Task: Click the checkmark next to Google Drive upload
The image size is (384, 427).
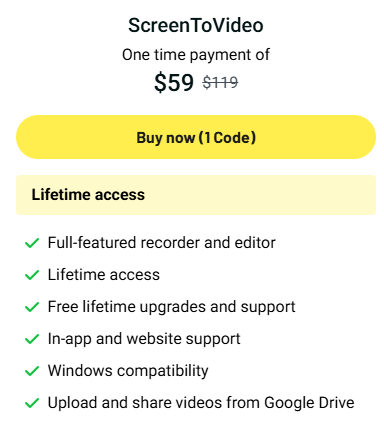Action: coord(32,403)
